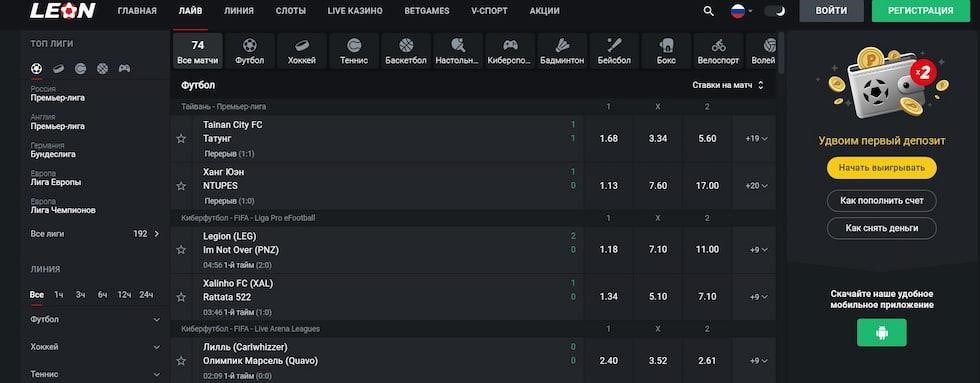This screenshot has height=383, width=980.
Task: Open АКЦИИ in the top menu
Action: pos(544,11)
